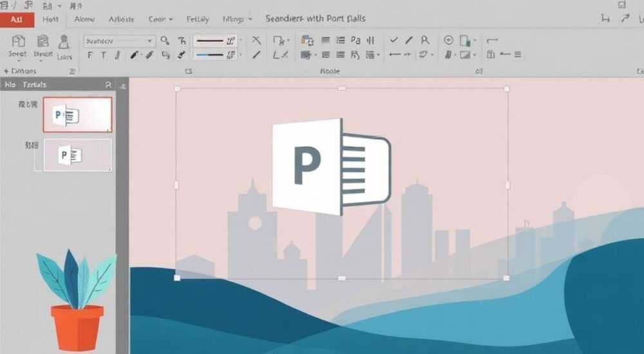Toggle the F bold-style formatting button
This screenshot has width=644, height=354.
tap(90, 55)
